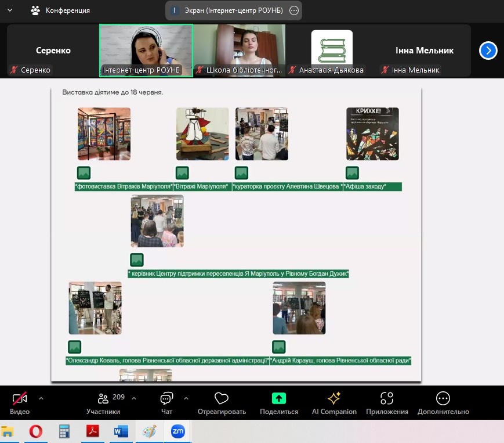Open AI Companion
The height and width of the screenshot is (443, 504).
(x=334, y=399)
